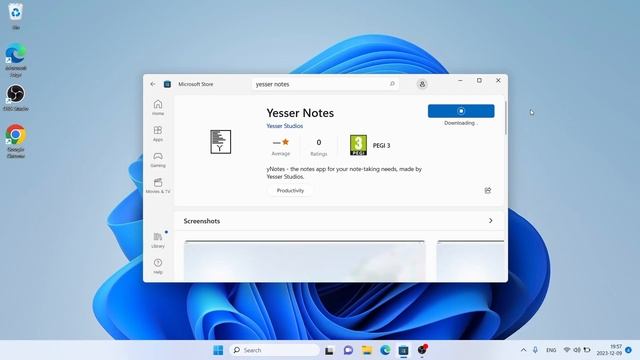Select the Productivity category tag
The width and height of the screenshot is (640, 360).
[x=290, y=191]
